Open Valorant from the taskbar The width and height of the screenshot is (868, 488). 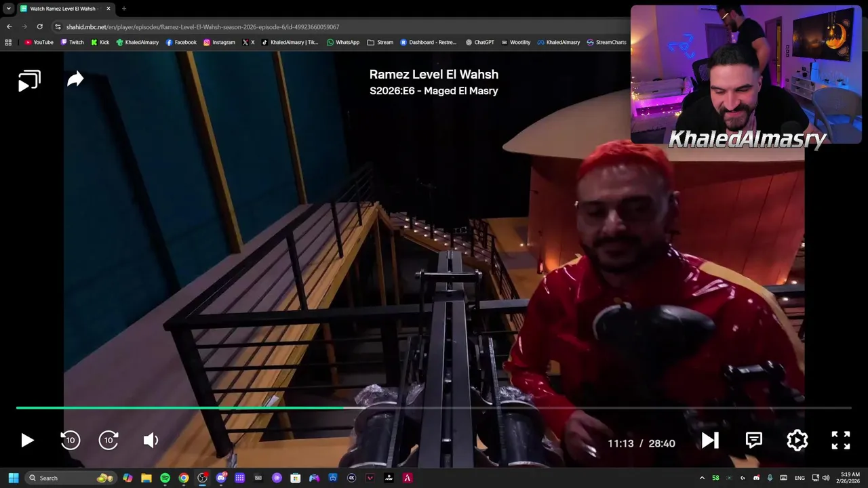coord(370,478)
